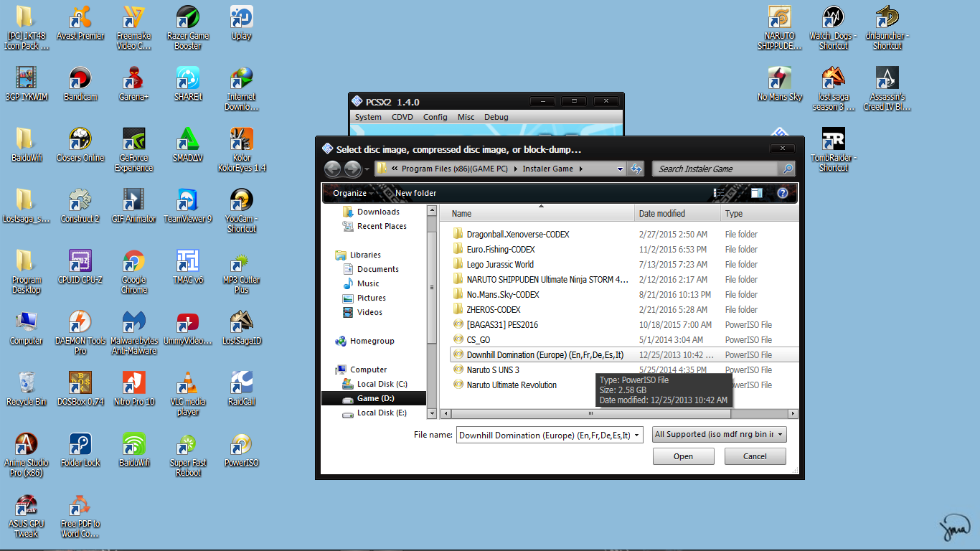This screenshot has width=980, height=551.
Task: Launch CPUID CPU-Z shortcut
Action: point(80,268)
